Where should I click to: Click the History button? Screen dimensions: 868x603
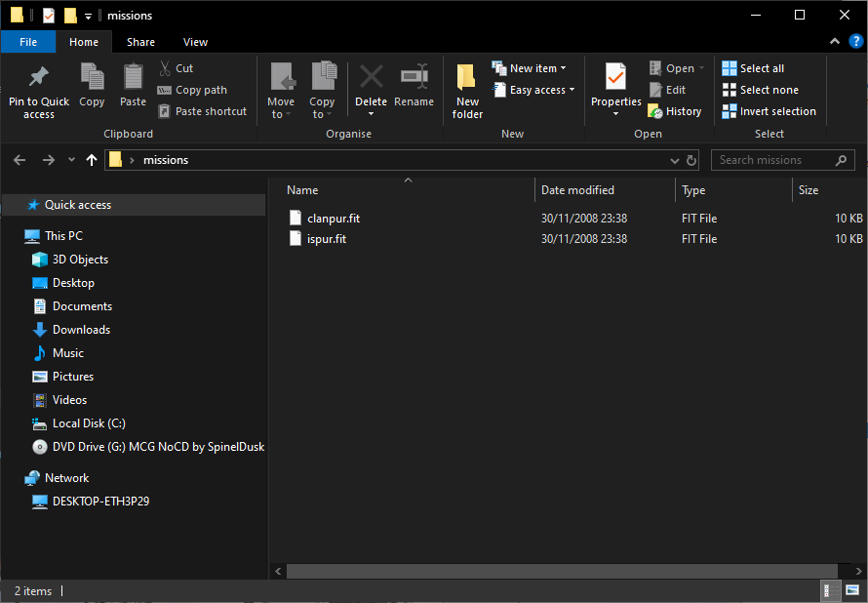click(675, 111)
